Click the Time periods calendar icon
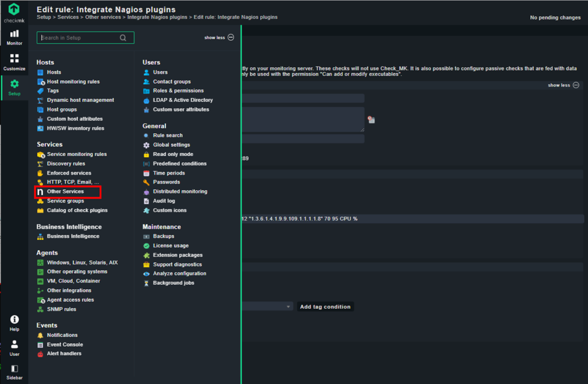This screenshot has width=588, height=384. pos(146,173)
